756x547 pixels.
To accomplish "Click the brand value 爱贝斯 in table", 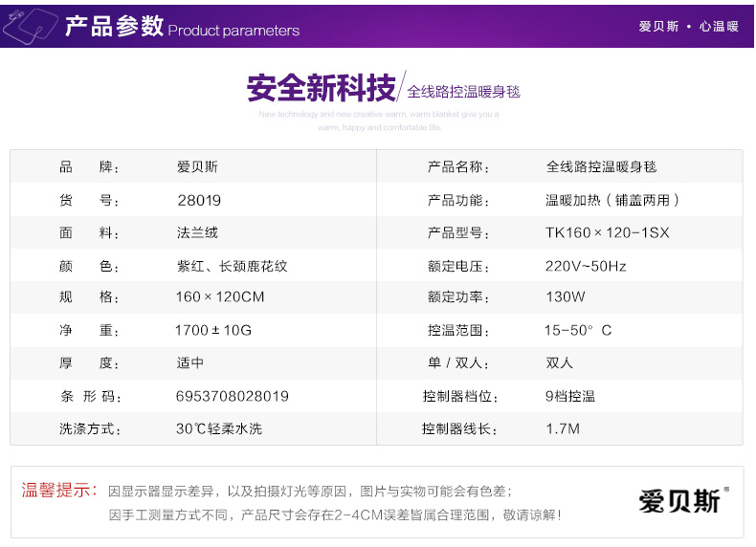I will tap(197, 166).
